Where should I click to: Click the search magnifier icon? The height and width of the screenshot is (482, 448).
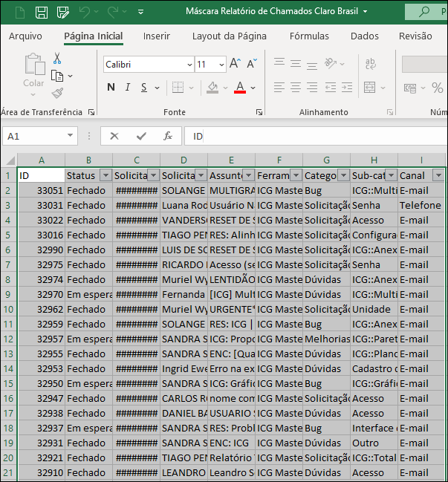424,12
